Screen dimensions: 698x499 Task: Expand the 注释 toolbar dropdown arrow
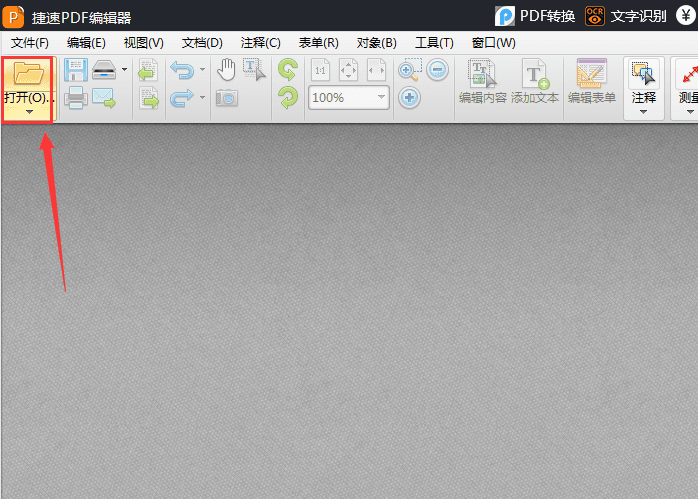click(643, 112)
